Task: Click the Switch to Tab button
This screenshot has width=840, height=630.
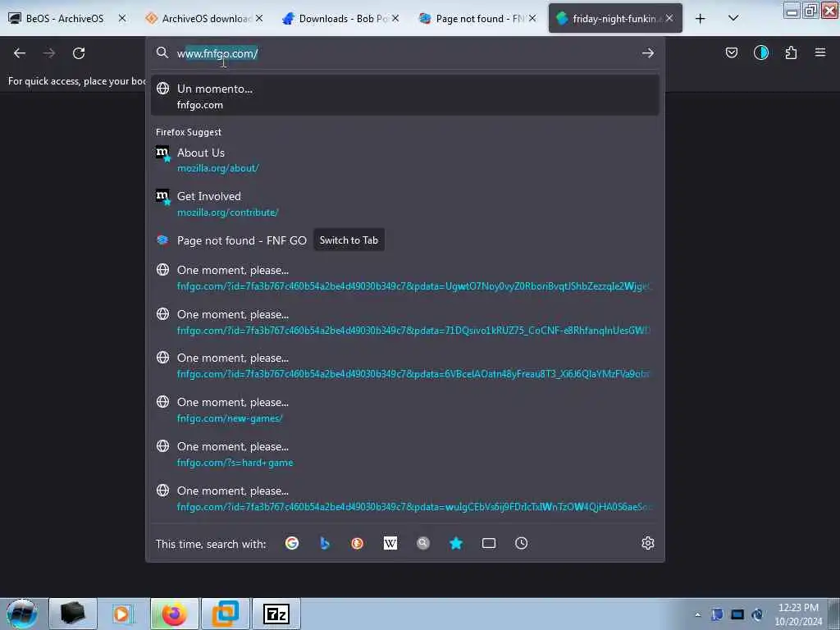Action: click(x=349, y=240)
